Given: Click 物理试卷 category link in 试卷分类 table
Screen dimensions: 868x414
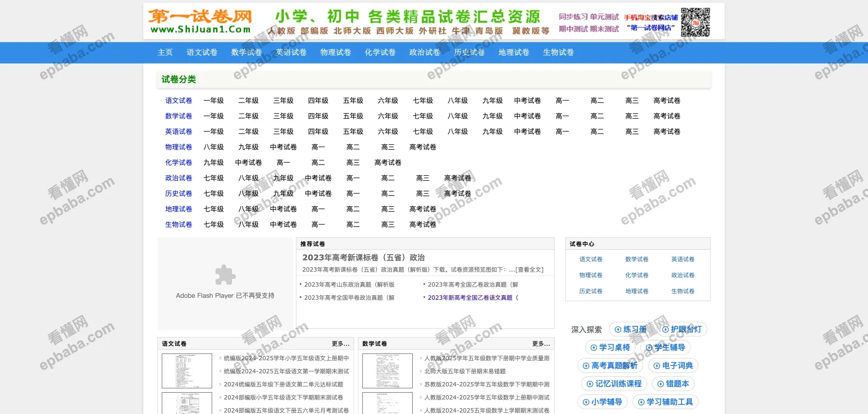Looking at the screenshot, I should pos(179,147).
